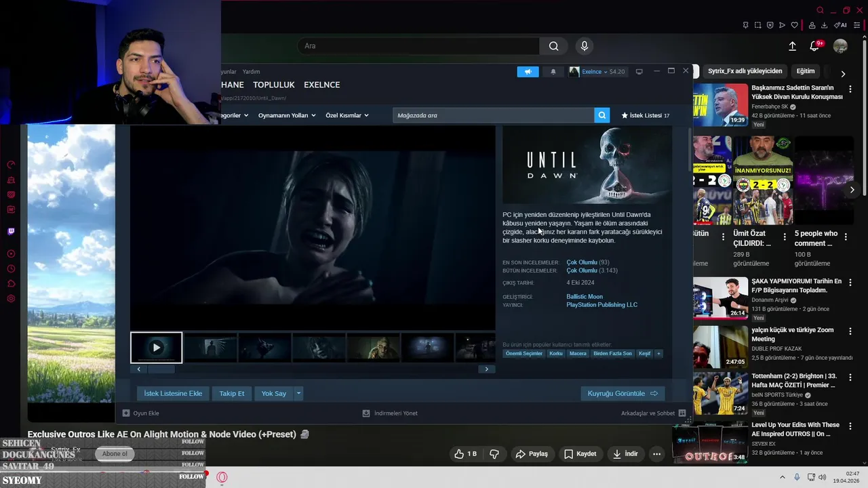Expand the Oynamanın Yolları dropdown
This screenshot has width=868, height=488.
point(287,115)
